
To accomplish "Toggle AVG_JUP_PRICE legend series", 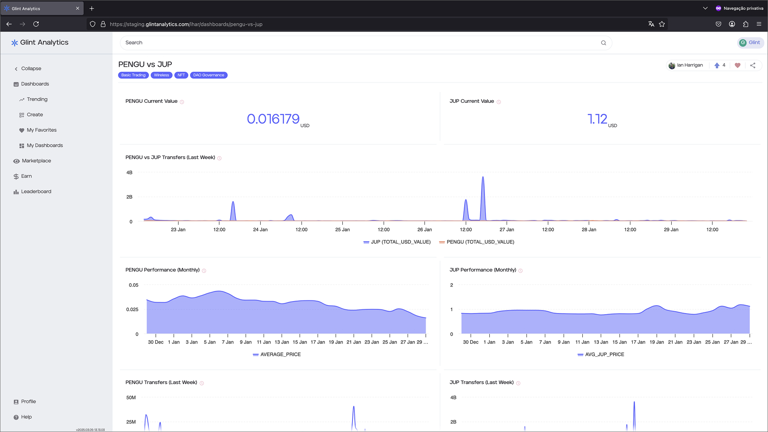I will pyautogui.click(x=601, y=354).
